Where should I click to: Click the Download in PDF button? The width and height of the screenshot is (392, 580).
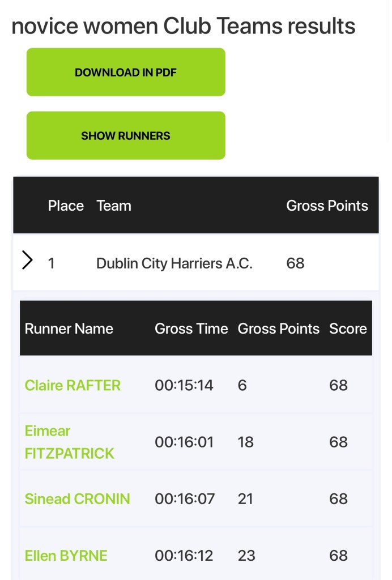tap(126, 72)
